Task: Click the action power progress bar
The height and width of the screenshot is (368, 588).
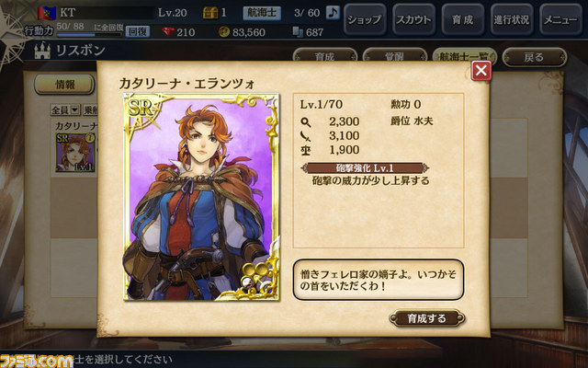Action: [89, 35]
